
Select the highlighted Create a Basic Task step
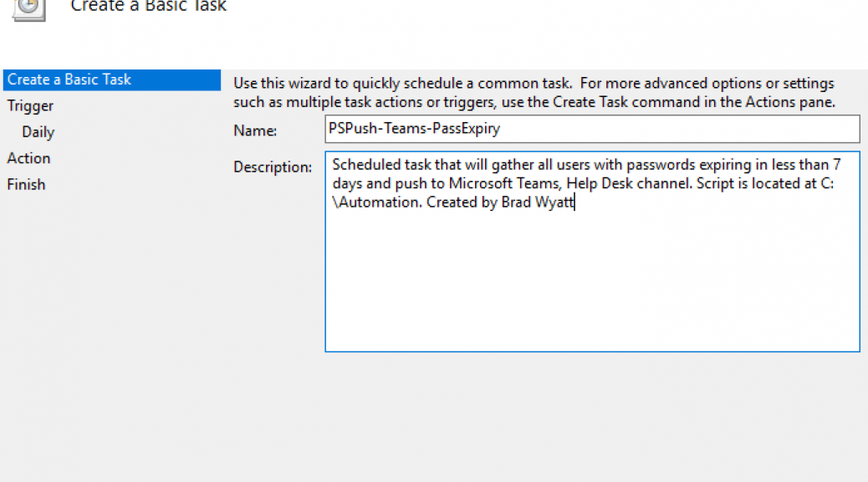pos(112,79)
